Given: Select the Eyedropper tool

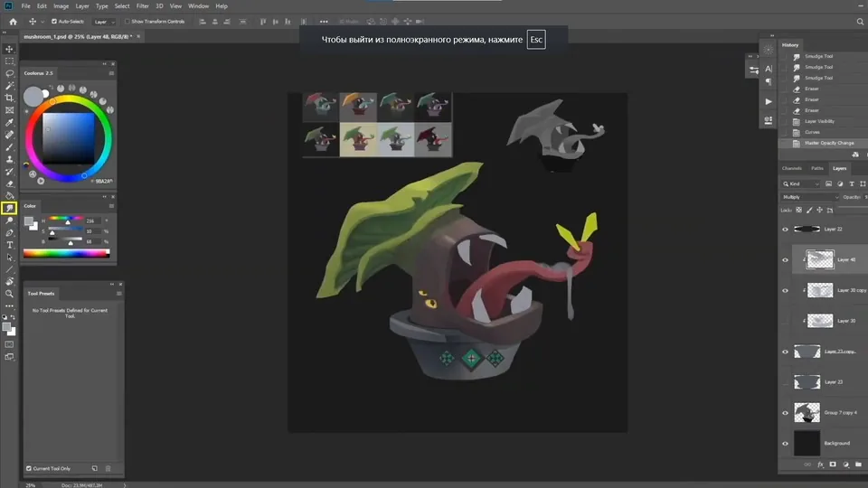Looking at the screenshot, I should [9, 122].
